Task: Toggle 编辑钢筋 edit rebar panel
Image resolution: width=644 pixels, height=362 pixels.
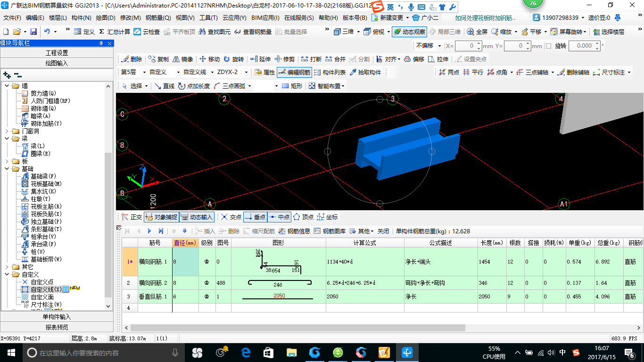Action: (295, 72)
